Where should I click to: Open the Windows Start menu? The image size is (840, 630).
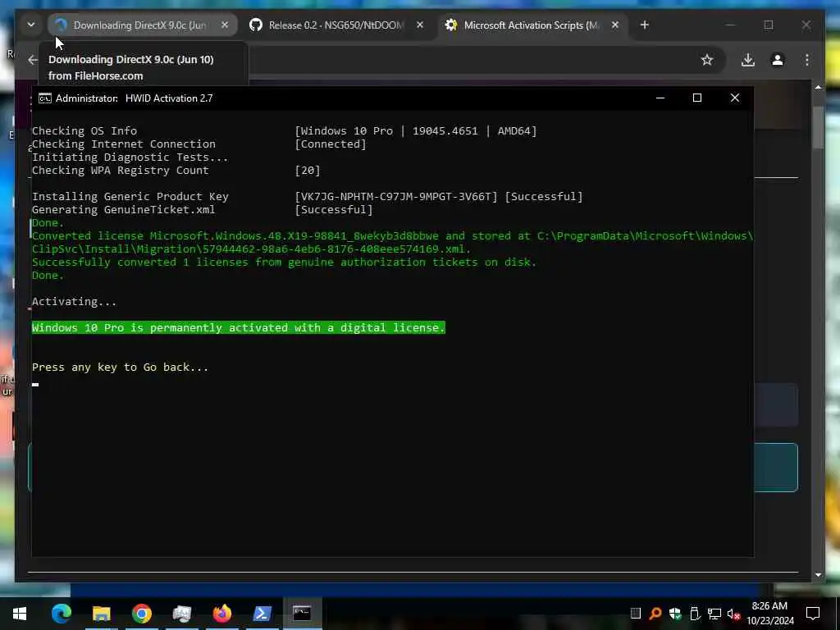point(20,614)
